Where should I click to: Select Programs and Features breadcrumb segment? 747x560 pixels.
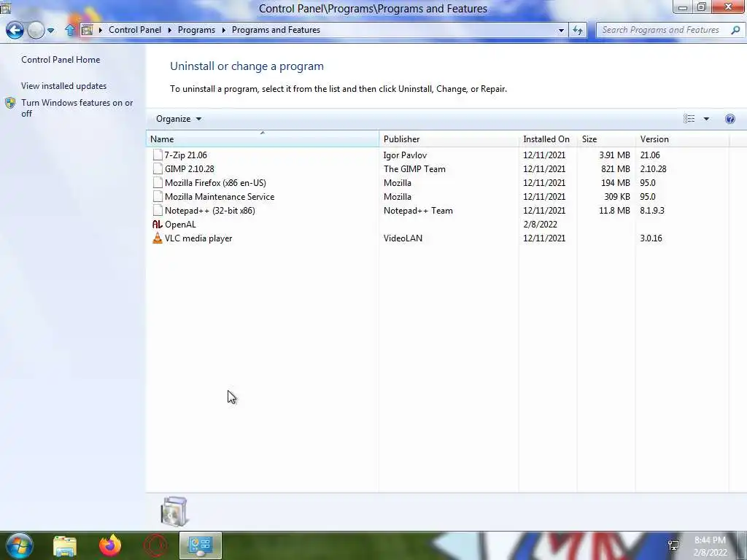click(276, 30)
